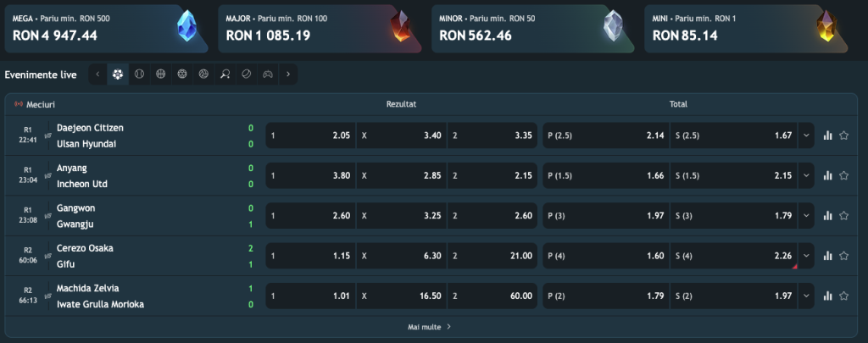Click the gold MINI jackpot gem
The image size is (868, 343).
826,26
